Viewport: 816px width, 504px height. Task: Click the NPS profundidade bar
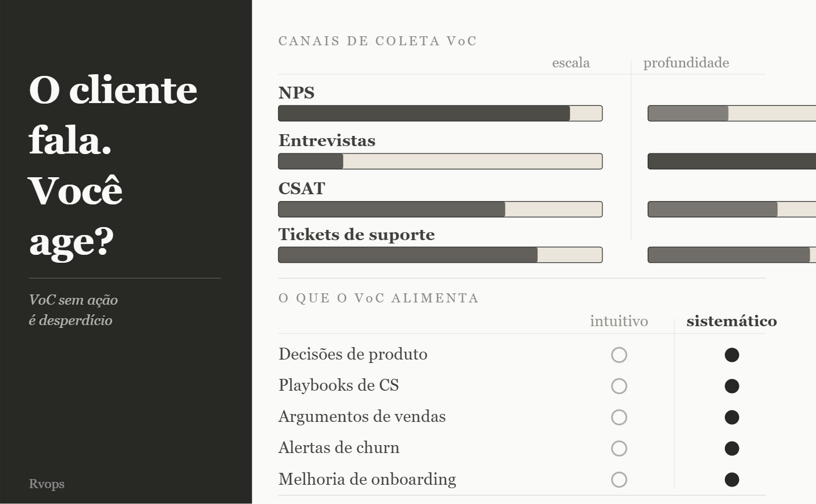pyautogui.click(x=731, y=113)
